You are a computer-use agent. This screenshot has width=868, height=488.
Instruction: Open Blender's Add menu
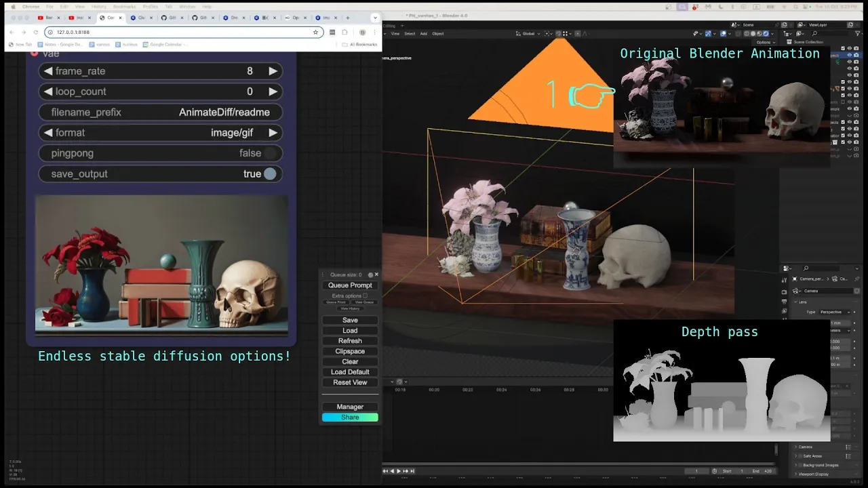(x=424, y=33)
